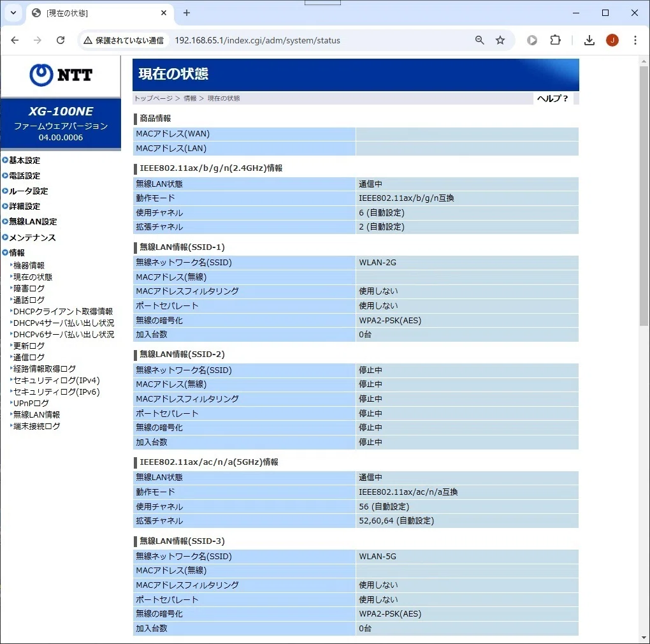Open DHCPv6サーバ払い出し状況 link
The height and width of the screenshot is (644, 650).
[x=64, y=334]
